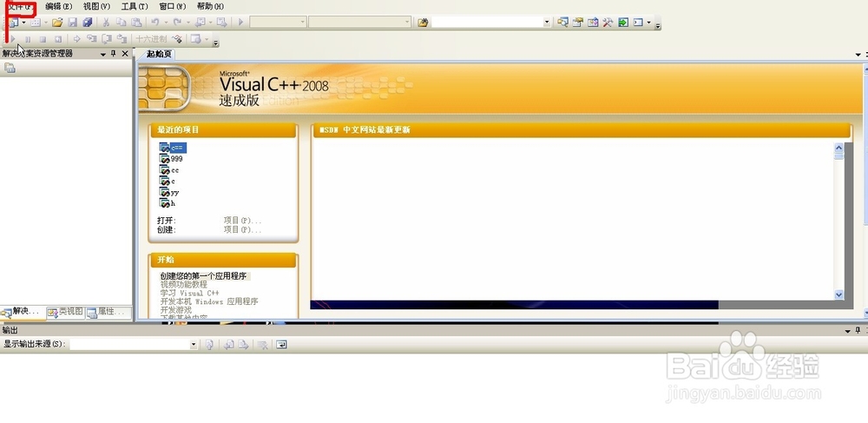This screenshot has width=868, height=423.
Task: Click the Step Into icon
Action: coord(92,39)
